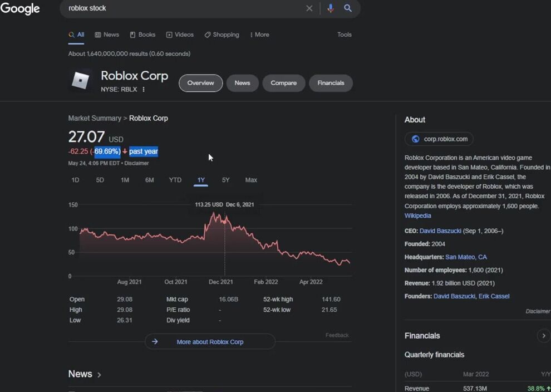Screen dimensions: 551x392
Task: Open the Compare tab for Roblox Corp
Action: 283,83
